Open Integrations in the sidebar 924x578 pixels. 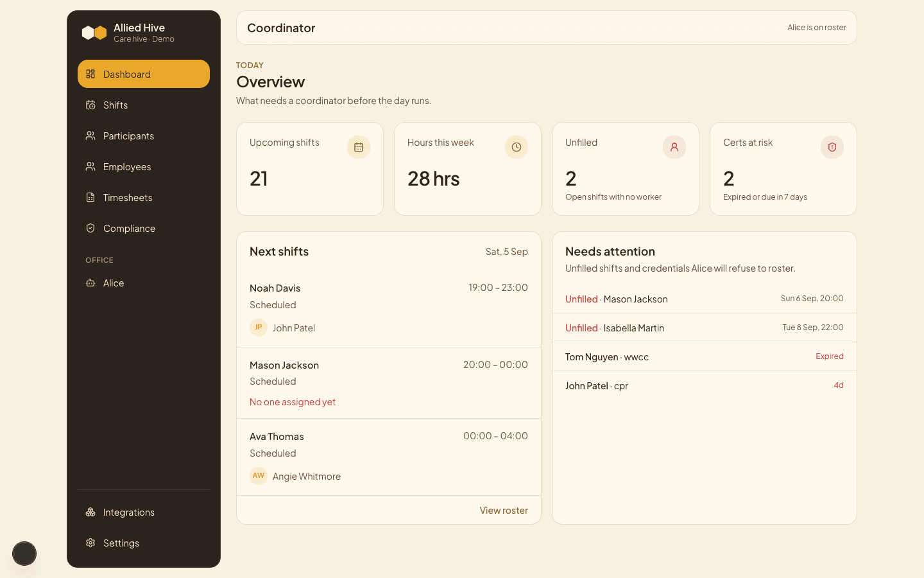click(144, 512)
